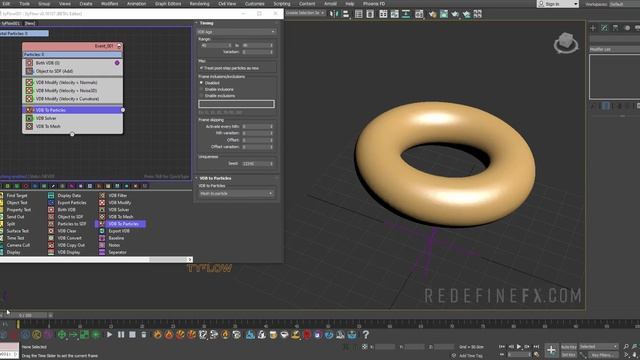640x360 pixels.
Task: Pick Object to SDF from operator depot
Action: (x=66, y=217)
